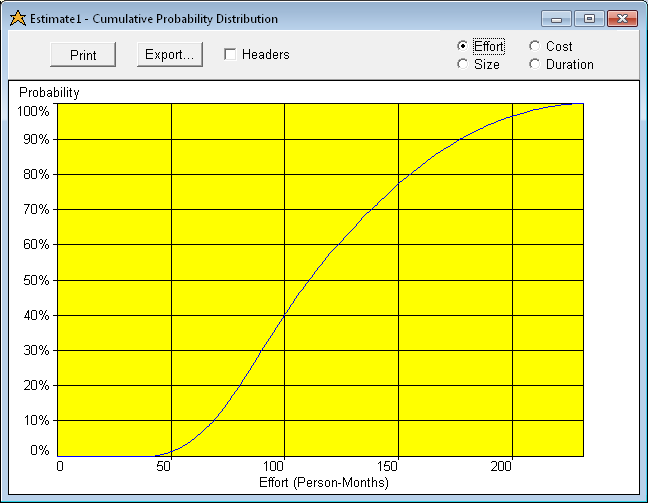Open the Export dialog
Screen dimensions: 648x503
tap(170, 55)
